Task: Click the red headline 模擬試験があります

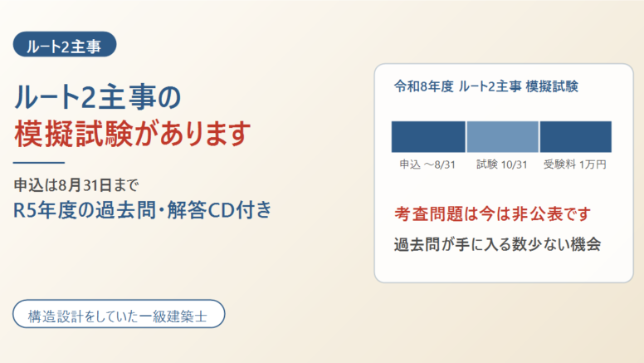Action: (x=132, y=134)
